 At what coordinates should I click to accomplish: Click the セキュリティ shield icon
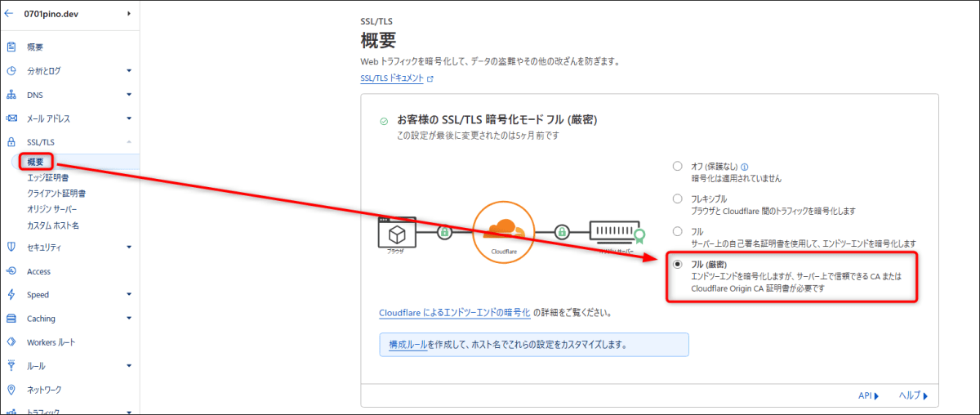tap(11, 247)
